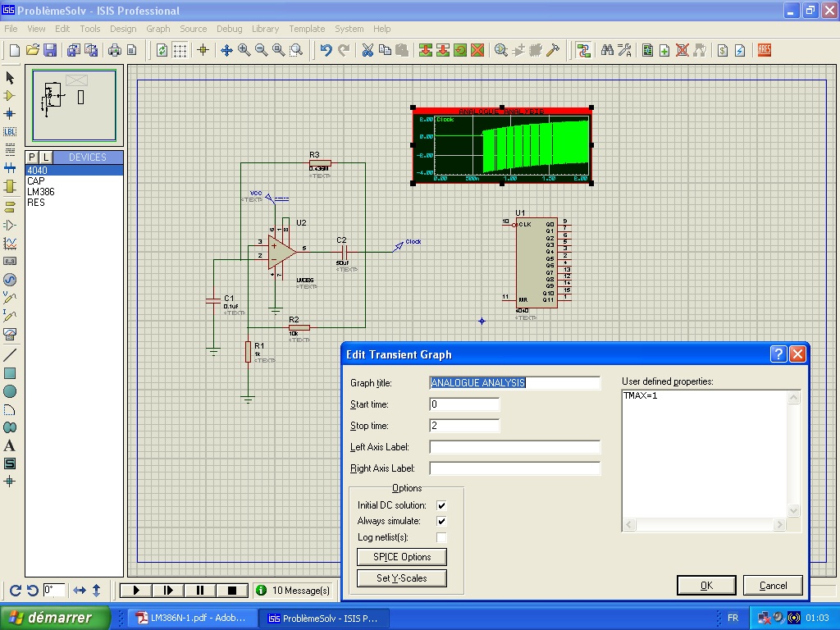Click the Stop time input field
840x630 pixels.
point(463,426)
